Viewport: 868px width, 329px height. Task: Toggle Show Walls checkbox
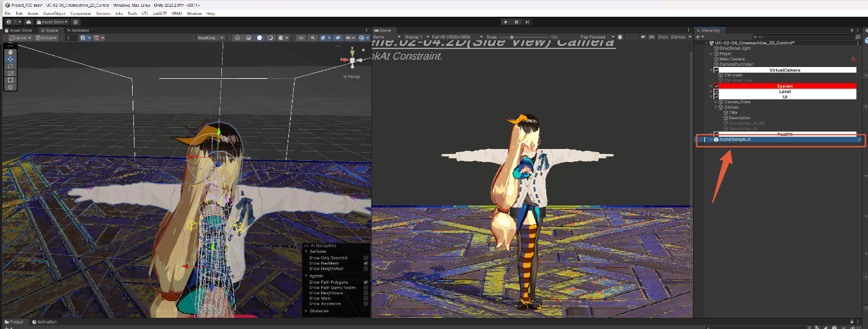(x=366, y=299)
